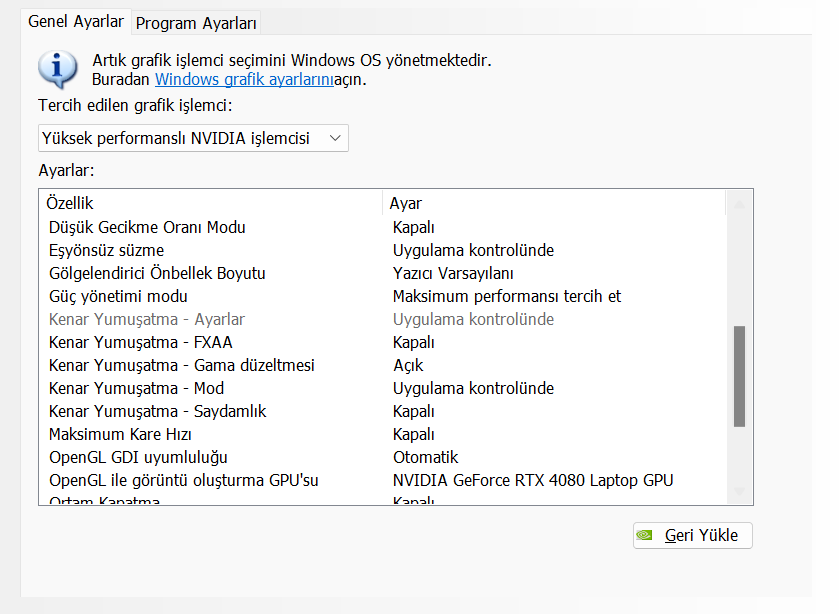Expand the preferred graphics processor dropdown
839x614 pixels.
coord(193,138)
